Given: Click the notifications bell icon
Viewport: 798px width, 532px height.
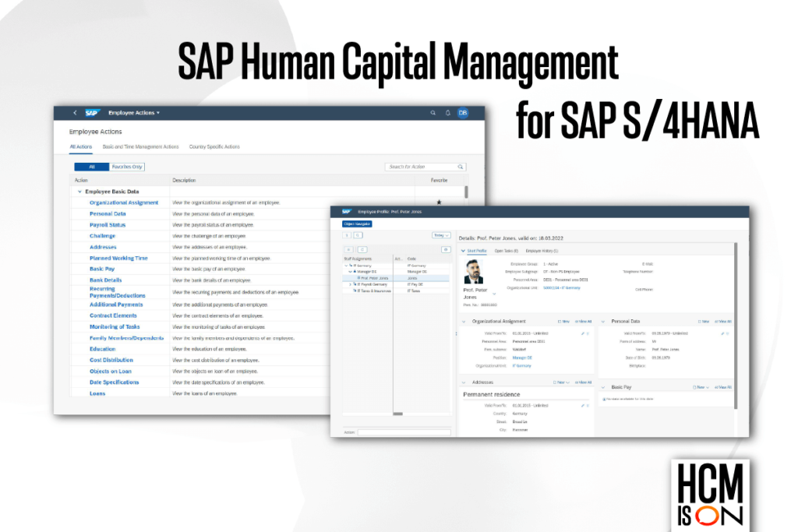Looking at the screenshot, I should tap(447, 111).
